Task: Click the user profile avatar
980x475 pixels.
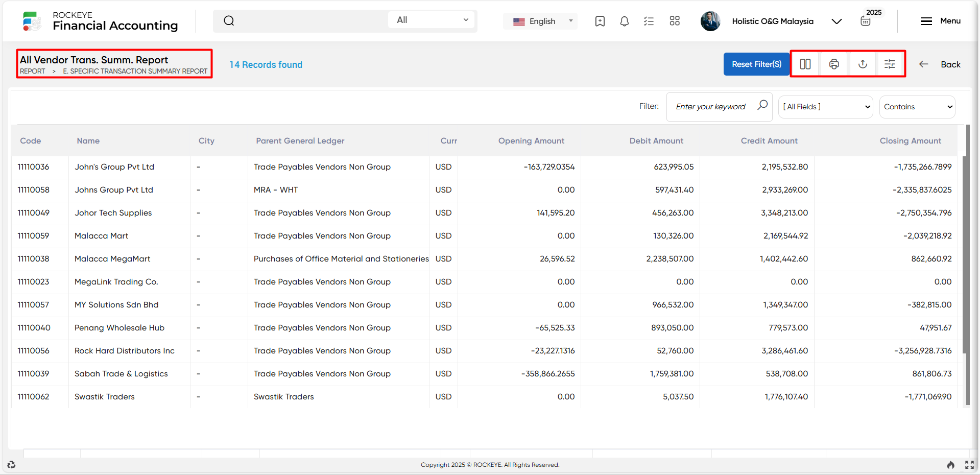Action: (710, 21)
